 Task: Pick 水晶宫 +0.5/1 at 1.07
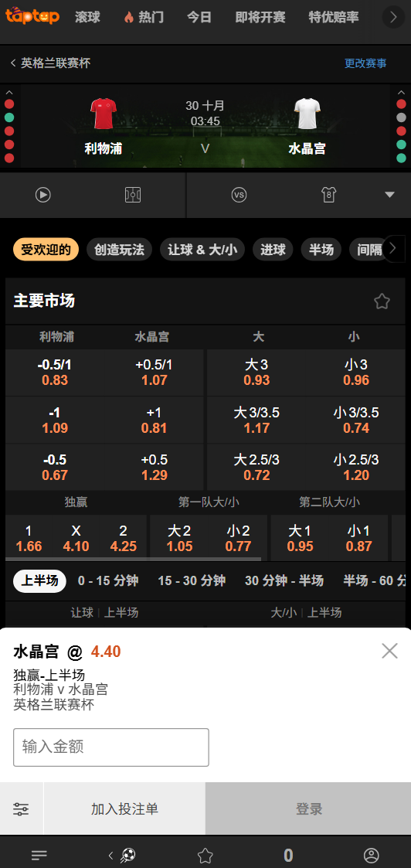pos(154,373)
